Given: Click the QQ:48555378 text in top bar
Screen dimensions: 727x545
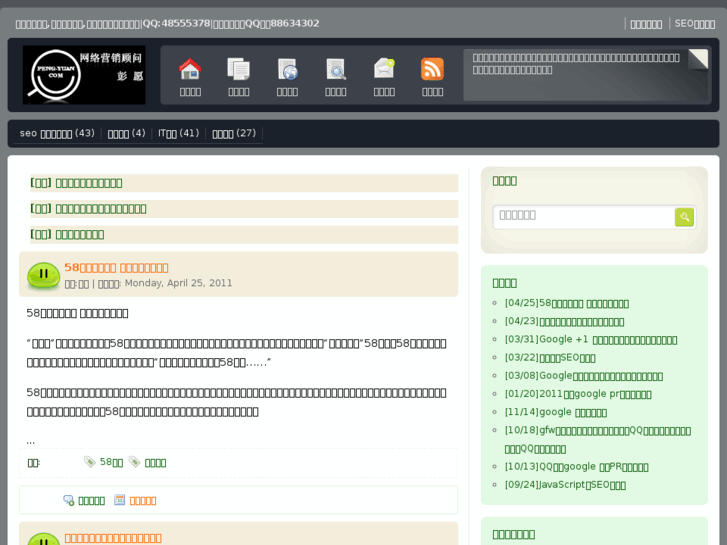Looking at the screenshot, I should (176, 23).
